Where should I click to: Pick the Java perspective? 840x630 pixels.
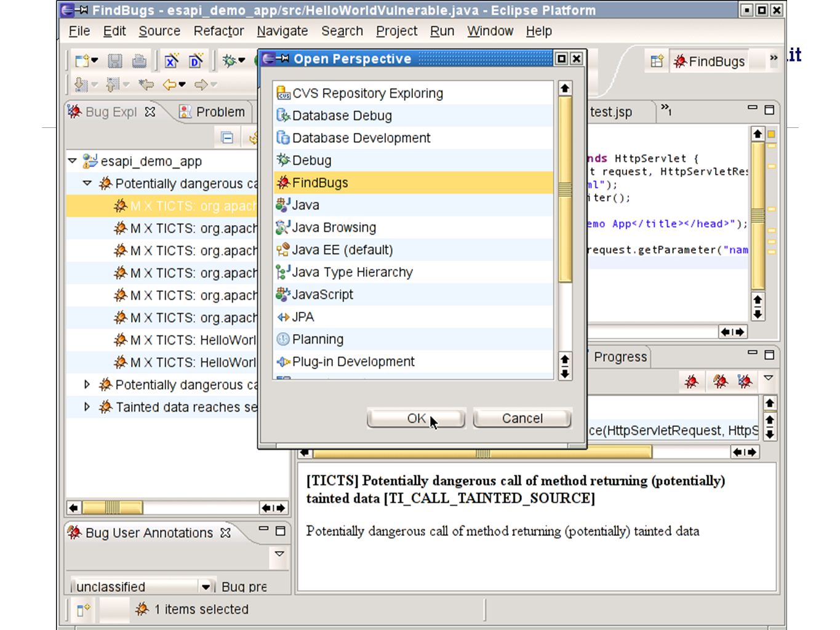(413, 205)
